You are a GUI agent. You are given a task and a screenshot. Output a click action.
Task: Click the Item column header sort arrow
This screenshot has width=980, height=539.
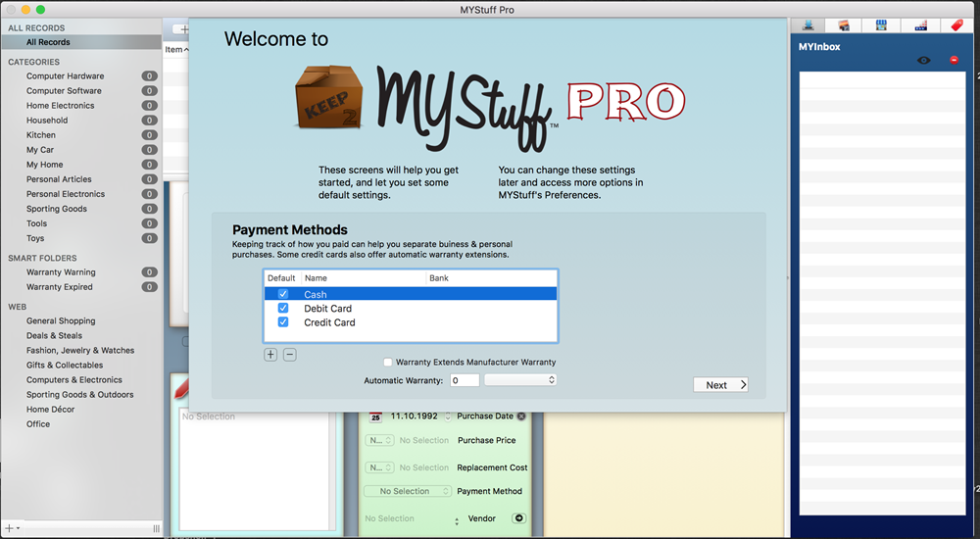coord(186,49)
